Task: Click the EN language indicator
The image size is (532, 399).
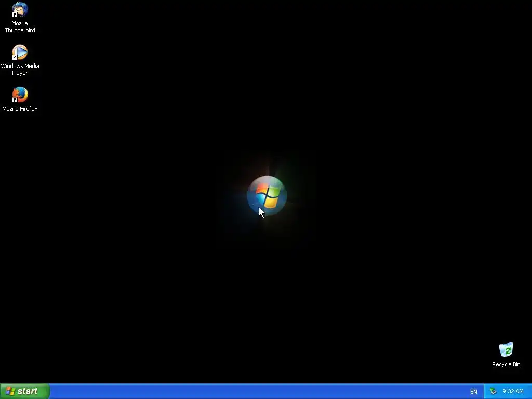Action: pos(474,392)
